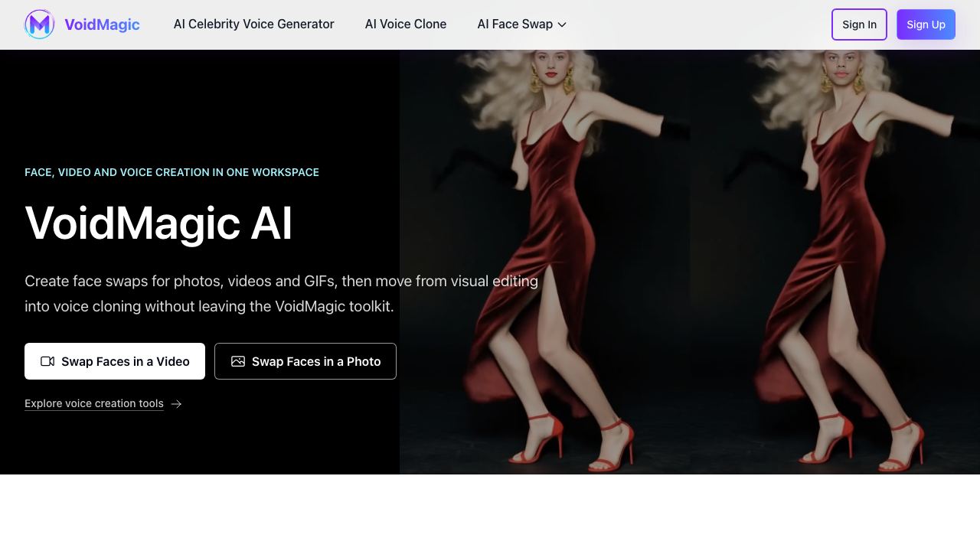Click the photo image icon
The width and height of the screenshot is (980, 551).
pos(238,361)
